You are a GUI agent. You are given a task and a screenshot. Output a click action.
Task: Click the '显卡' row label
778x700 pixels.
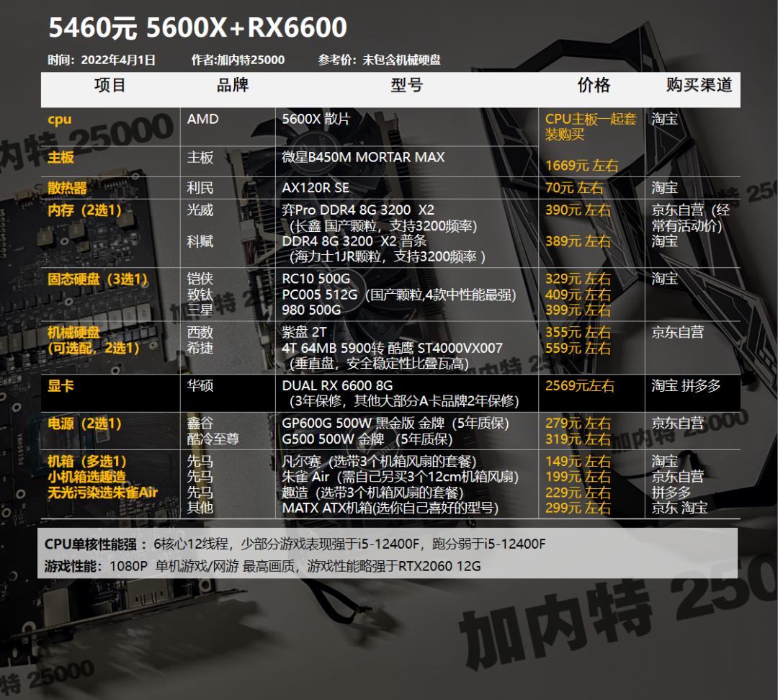(61, 386)
